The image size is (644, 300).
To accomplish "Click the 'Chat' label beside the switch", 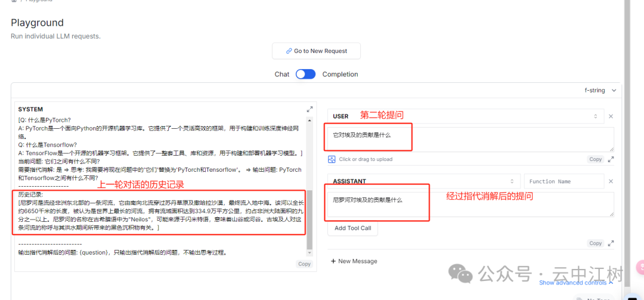I will [x=281, y=75].
